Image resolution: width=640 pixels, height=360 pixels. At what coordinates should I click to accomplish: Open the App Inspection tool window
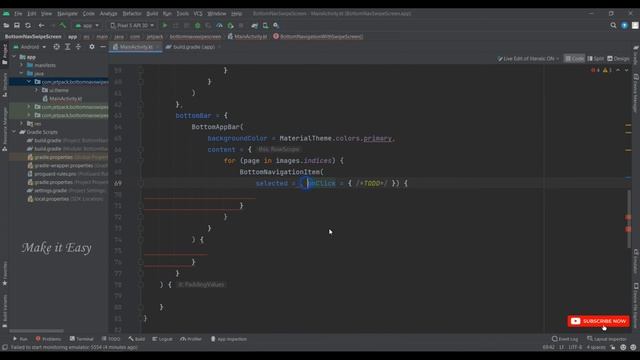(x=229, y=339)
